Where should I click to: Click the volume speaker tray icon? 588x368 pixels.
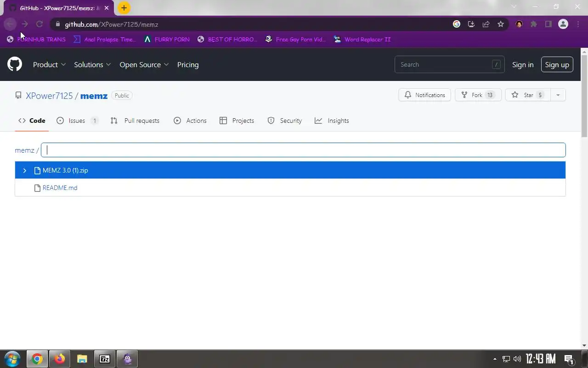tap(517, 359)
